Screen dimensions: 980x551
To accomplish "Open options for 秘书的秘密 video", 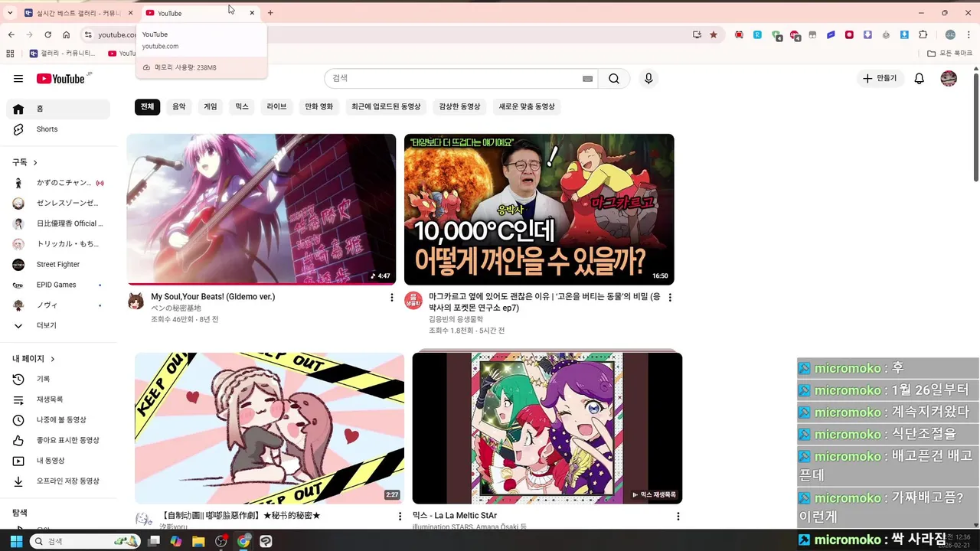I will tap(400, 517).
